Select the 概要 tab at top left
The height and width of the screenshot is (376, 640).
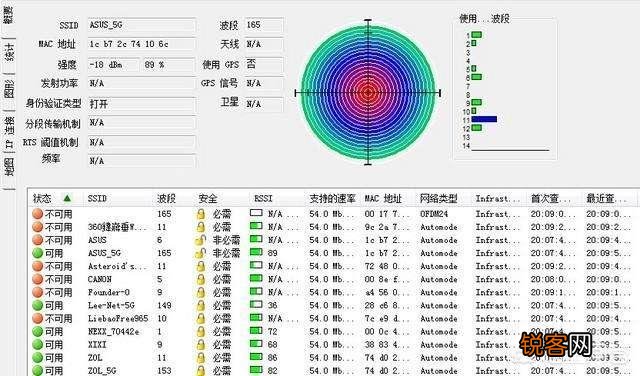click(8, 15)
